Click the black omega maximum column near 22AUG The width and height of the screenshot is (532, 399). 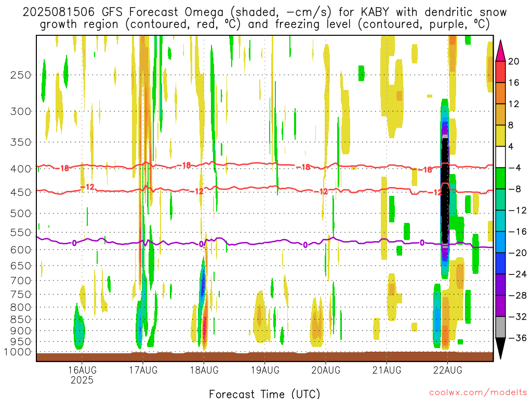point(445,190)
